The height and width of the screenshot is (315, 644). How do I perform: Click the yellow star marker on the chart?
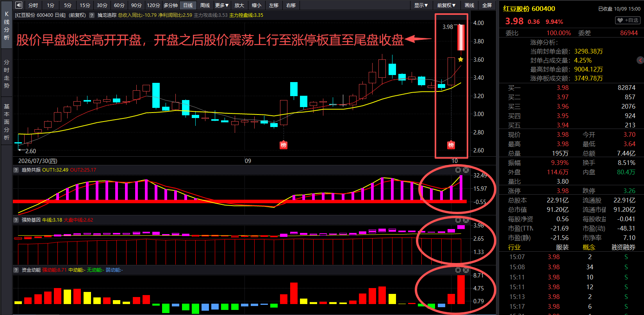click(461, 59)
